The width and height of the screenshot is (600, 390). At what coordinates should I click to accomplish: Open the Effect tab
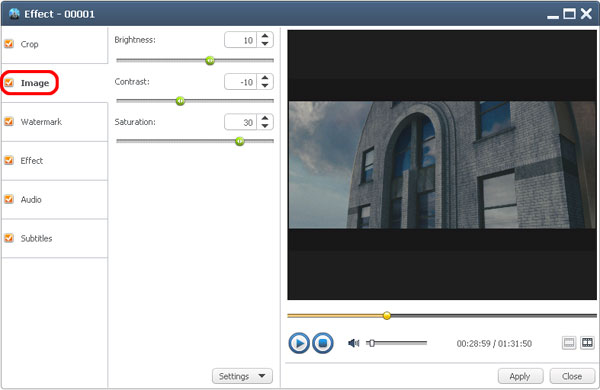(55, 161)
